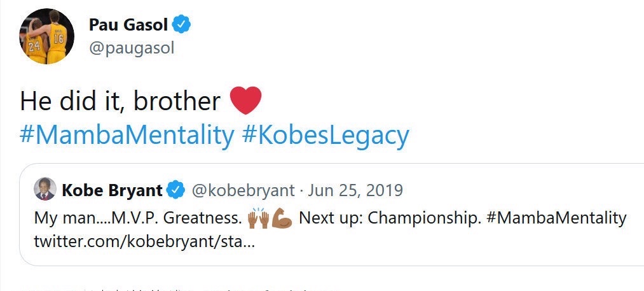Click the red heart emoji in the tweet

pyautogui.click(x=245, y=101)
